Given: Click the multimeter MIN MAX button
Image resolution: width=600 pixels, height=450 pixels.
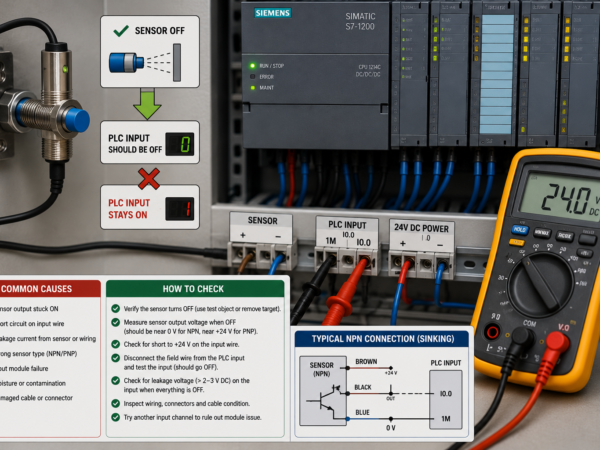Looking at the screenshot, I should [542, 233].
